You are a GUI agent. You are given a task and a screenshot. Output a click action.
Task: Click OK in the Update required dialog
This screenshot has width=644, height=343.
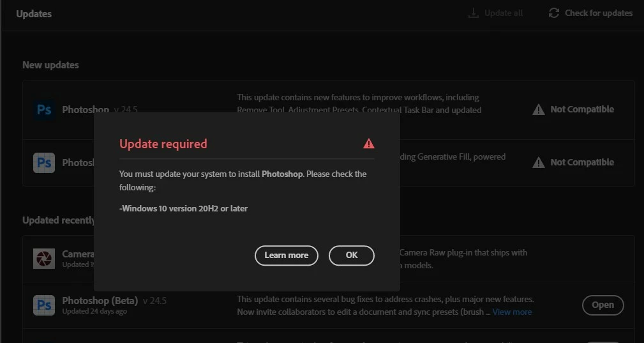pyautogui.click(x=351, y=255)
